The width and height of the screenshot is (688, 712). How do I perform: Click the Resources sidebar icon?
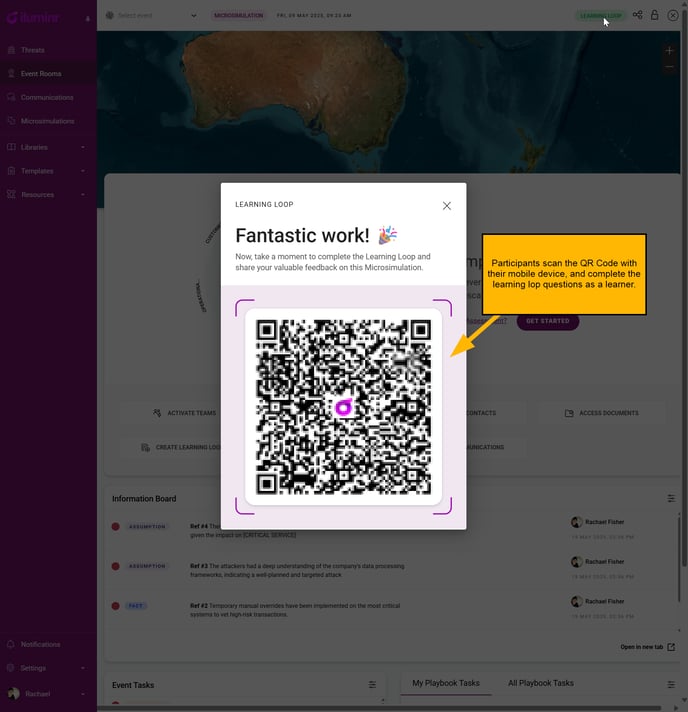[x=11, y=194]
